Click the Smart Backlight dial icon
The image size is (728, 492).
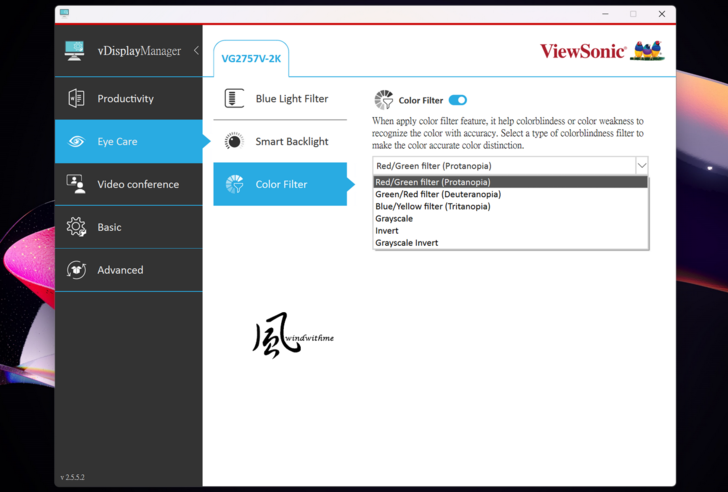pos(234,141)
